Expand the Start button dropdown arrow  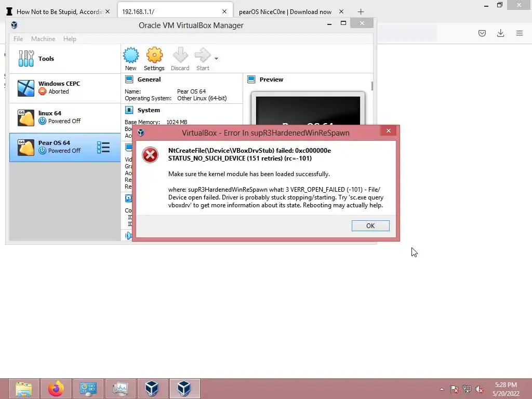(216, 59)
